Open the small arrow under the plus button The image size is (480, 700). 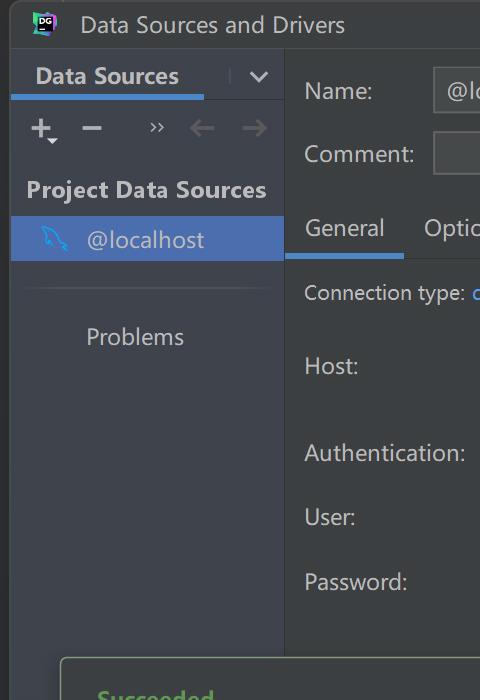tap(52, 141)
